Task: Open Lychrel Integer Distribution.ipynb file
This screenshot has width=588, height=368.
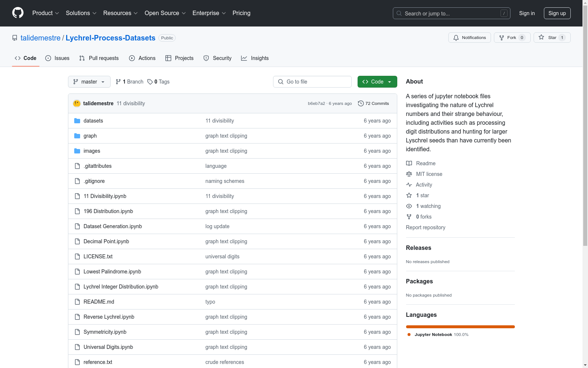Action: [121, 287]
